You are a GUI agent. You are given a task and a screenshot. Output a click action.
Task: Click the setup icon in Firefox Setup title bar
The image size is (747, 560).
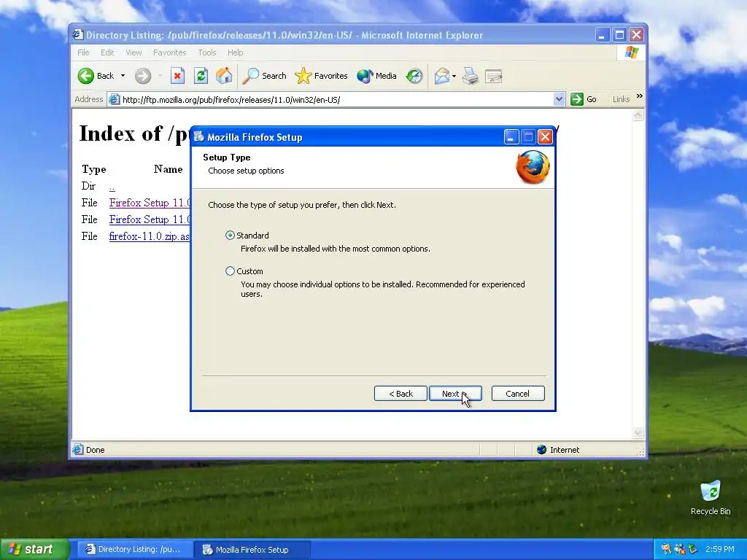point(199,137)
